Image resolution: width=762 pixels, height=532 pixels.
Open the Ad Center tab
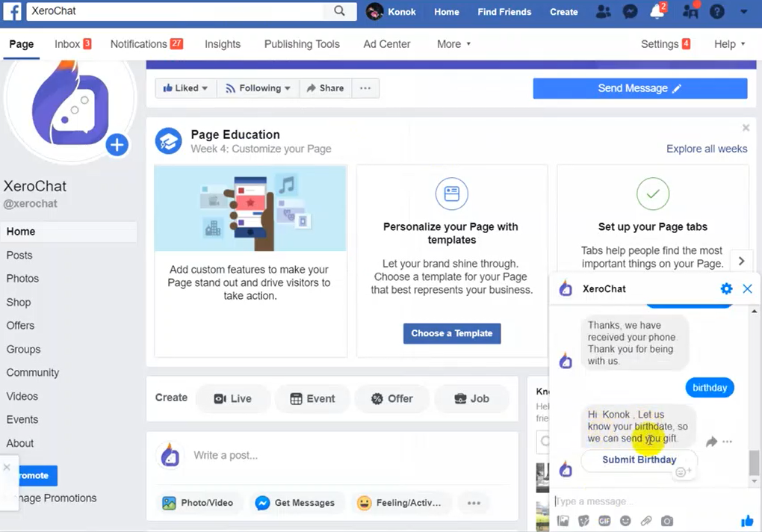[387, 44]
